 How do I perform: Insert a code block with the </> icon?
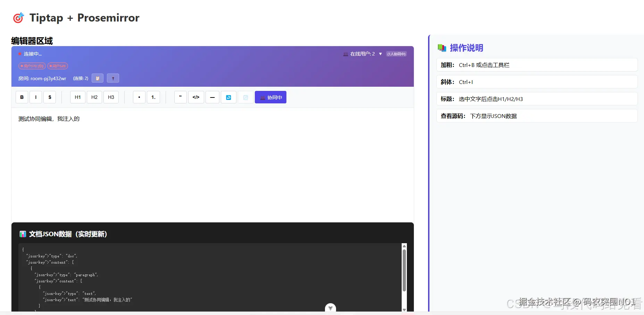pyautogui.click(x=196, y=97)
